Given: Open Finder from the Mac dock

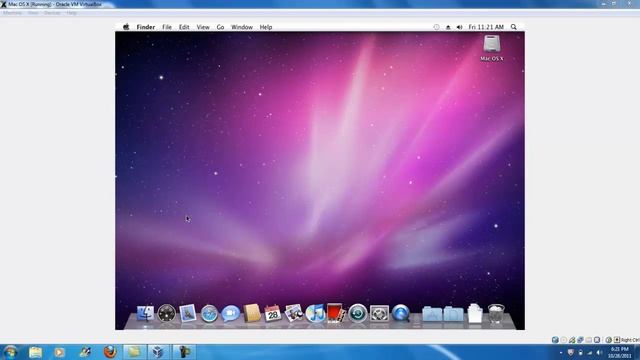Looking at the screenshot, I should point(145,313).
